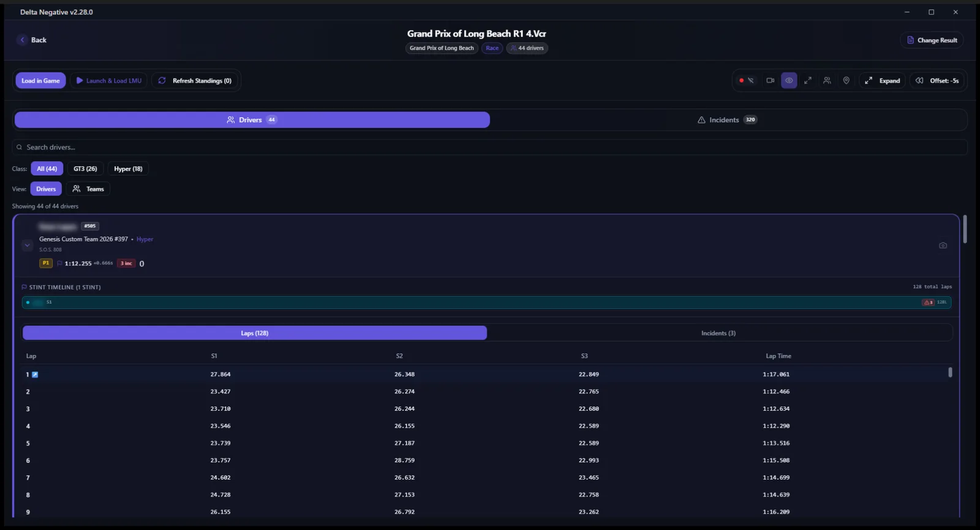
Task: Click the 44 drivers tag under the title
Action: [527, 48]
